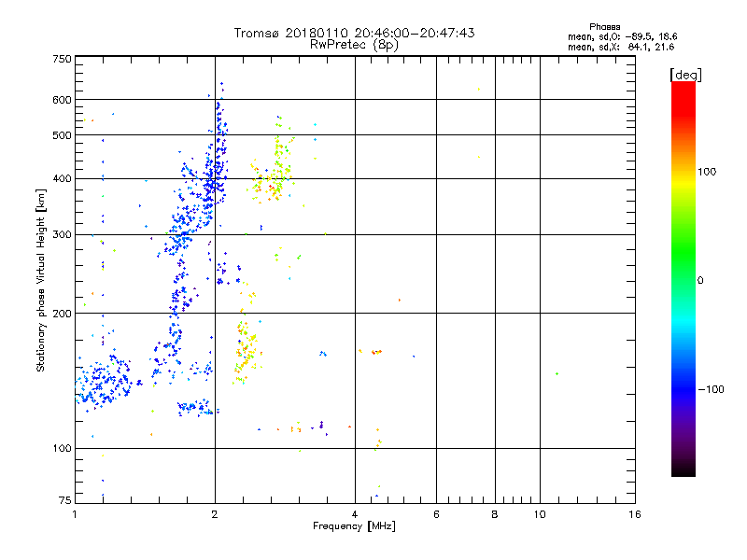
Task: Click the orange point near 5 MHz, 210 km
Action: pos(400,300)
